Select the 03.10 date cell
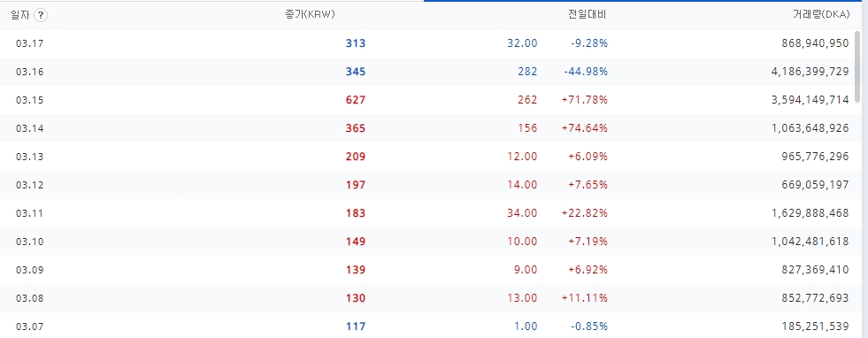This screenshot has width=868, height=338. (30, 242)
